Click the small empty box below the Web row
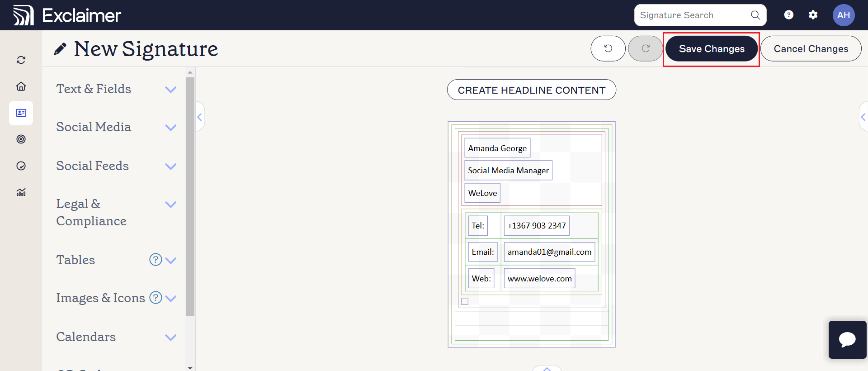The height and width of the screenshot is (371, 868). [x=465, y=301]
